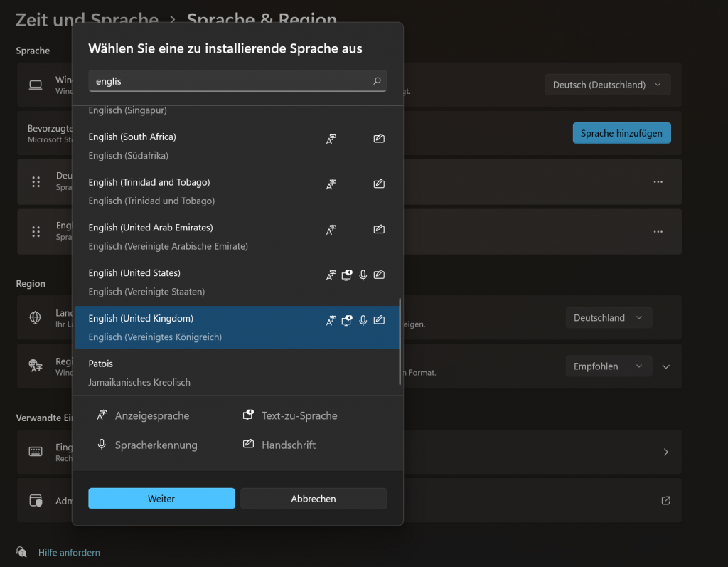Click the drag handle of the English language row
This screenshot has width=728, height=567.
(x=36, y=231)
